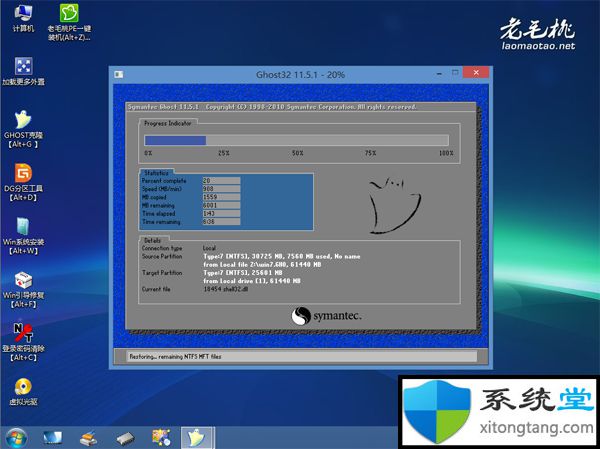600x449 pixels.
Task: Select the Ghost taskbar button
Action: (197, 438)
